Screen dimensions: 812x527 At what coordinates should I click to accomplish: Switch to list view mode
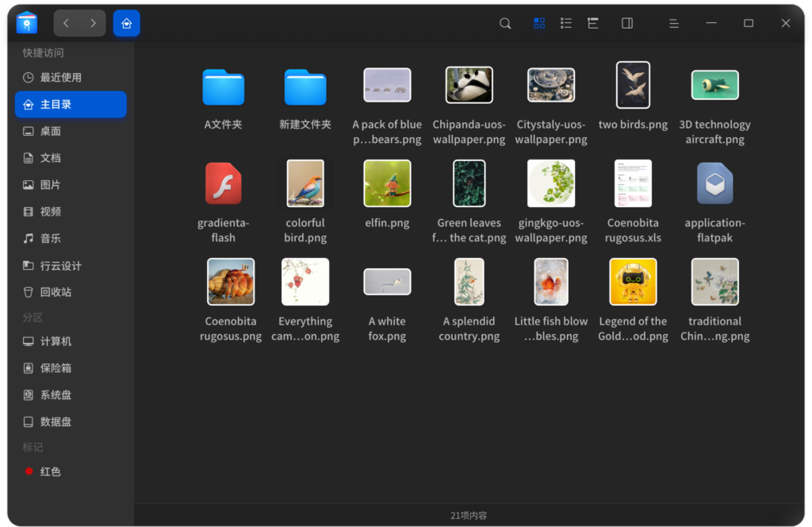tap(566, 24)
